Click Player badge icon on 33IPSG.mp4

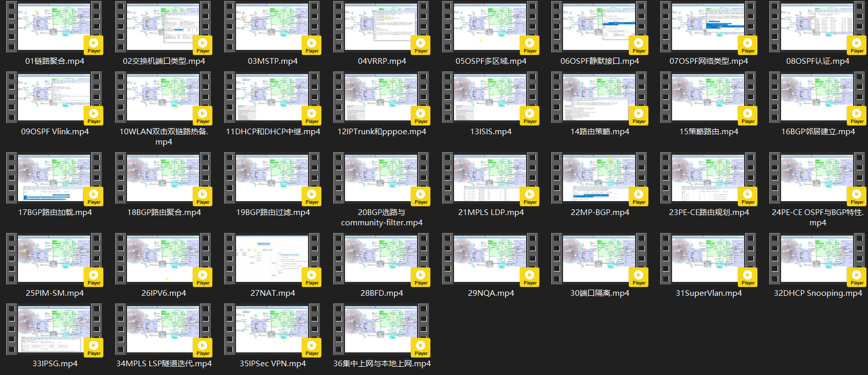click(x=94, y=348)
